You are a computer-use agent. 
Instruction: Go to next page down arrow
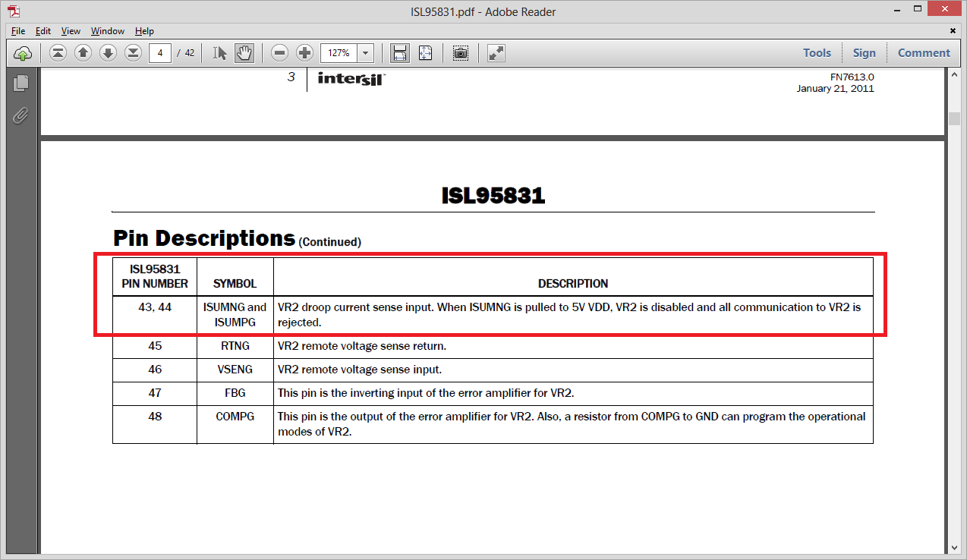109,53
